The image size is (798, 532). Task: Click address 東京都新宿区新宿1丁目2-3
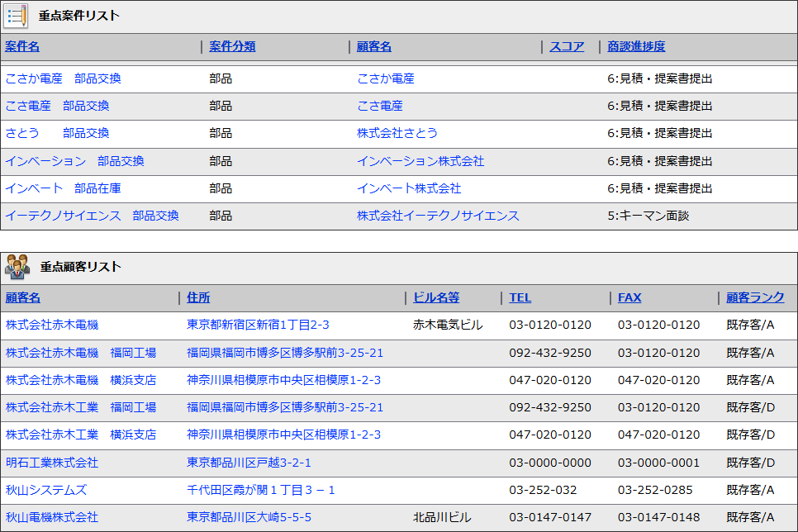[258, 325]
